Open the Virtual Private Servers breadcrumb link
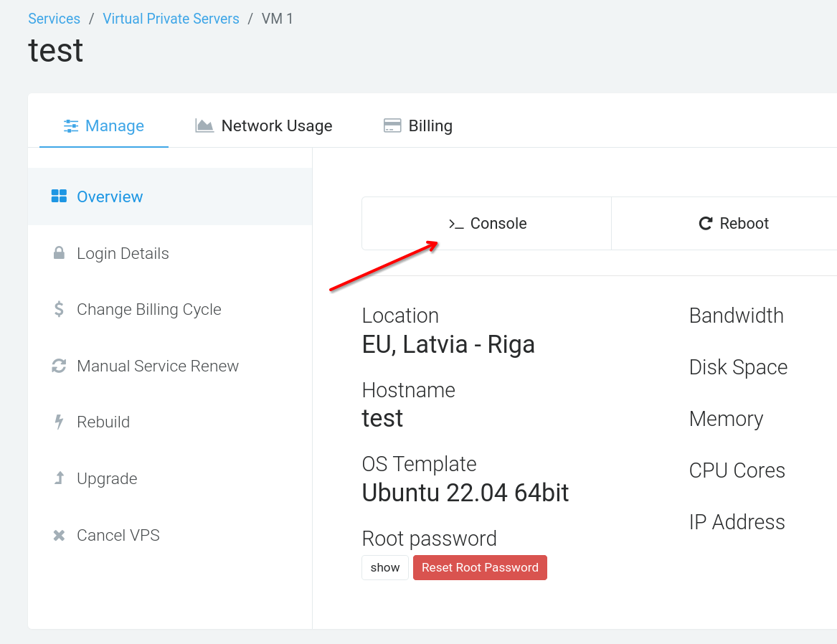 pyautogui.click(x=171, y=19)
